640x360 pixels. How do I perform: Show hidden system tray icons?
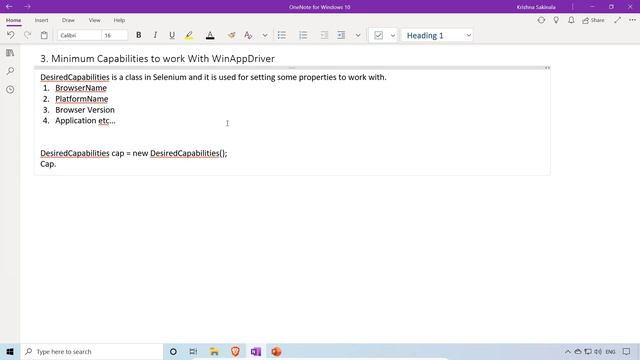567,352
